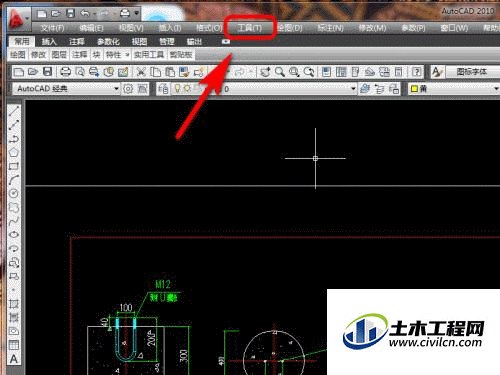Click the Help question mark icon
The height and width of the screenshot is (375, 500).
pos(416,72)
